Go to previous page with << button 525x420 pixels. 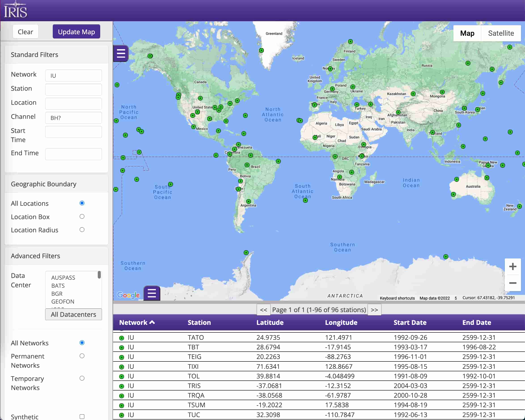[263, 310]
